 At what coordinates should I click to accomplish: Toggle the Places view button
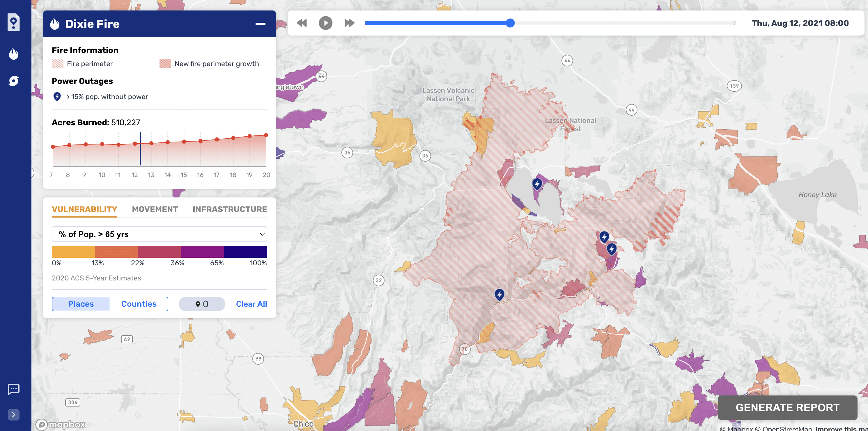tap(81, 304)
